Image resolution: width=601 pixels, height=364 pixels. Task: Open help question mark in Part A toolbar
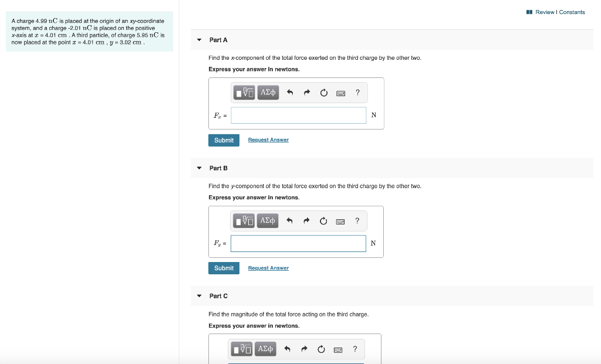coord(357,93)
